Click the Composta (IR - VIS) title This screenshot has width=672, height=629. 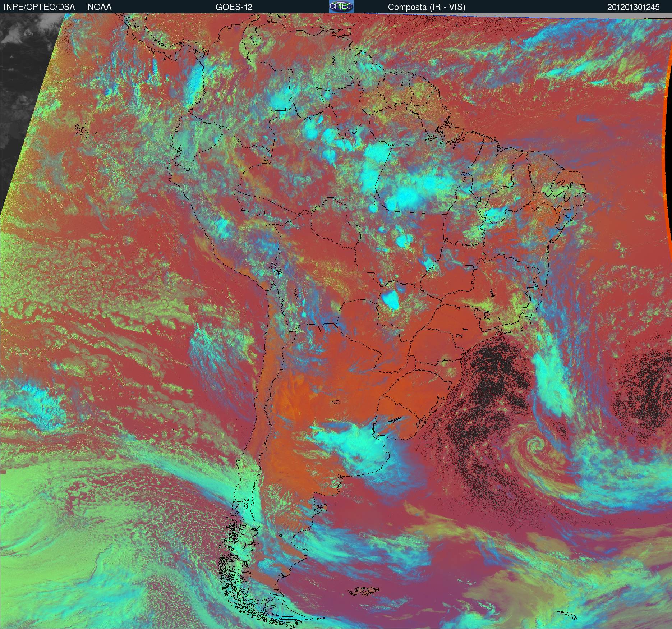coord(427,7)
